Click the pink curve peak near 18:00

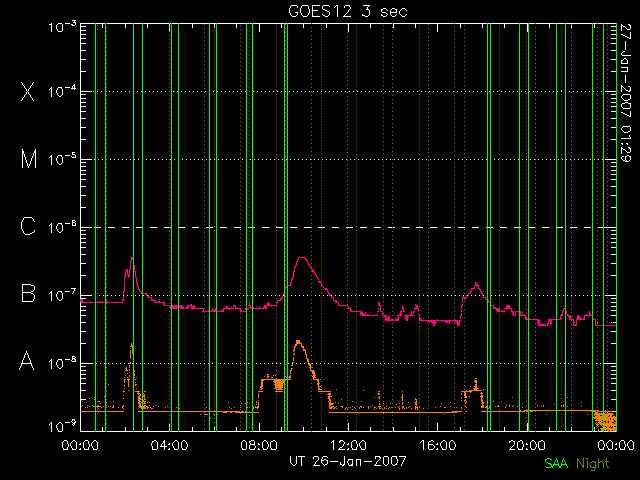[476, 283]
